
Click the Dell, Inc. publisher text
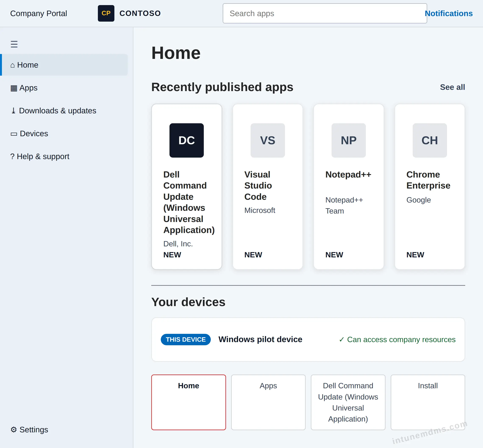pos(178,244)
